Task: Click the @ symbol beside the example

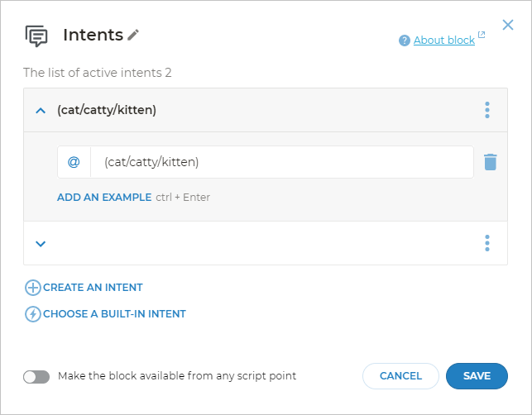Action: 74,162
